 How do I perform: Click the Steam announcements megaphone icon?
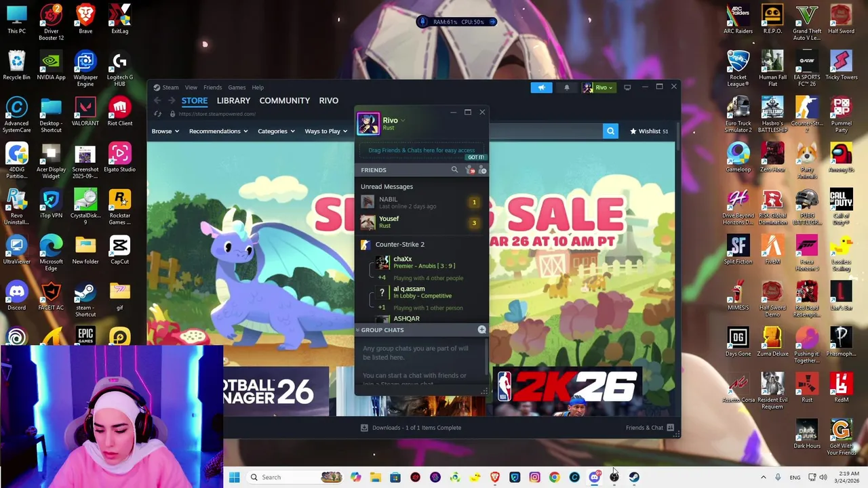(x=541, y=87)
